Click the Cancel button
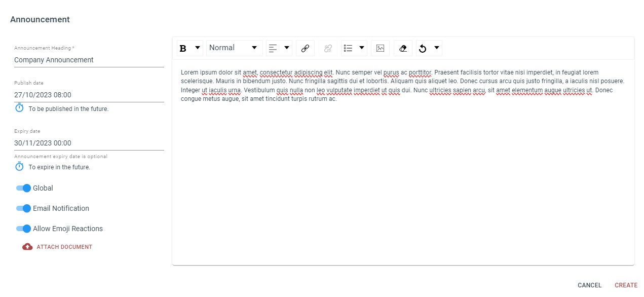This screenshot has width=644, height=297. (589, 285)
